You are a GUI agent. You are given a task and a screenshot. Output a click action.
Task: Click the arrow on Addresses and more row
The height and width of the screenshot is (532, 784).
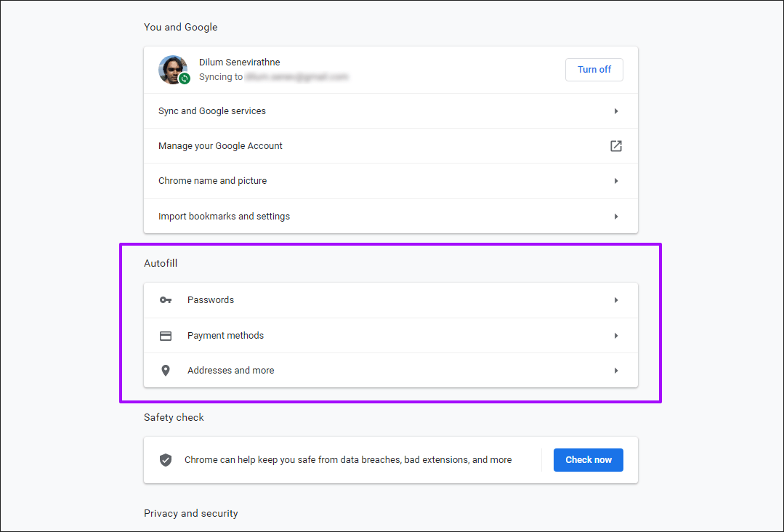[615, 371]
